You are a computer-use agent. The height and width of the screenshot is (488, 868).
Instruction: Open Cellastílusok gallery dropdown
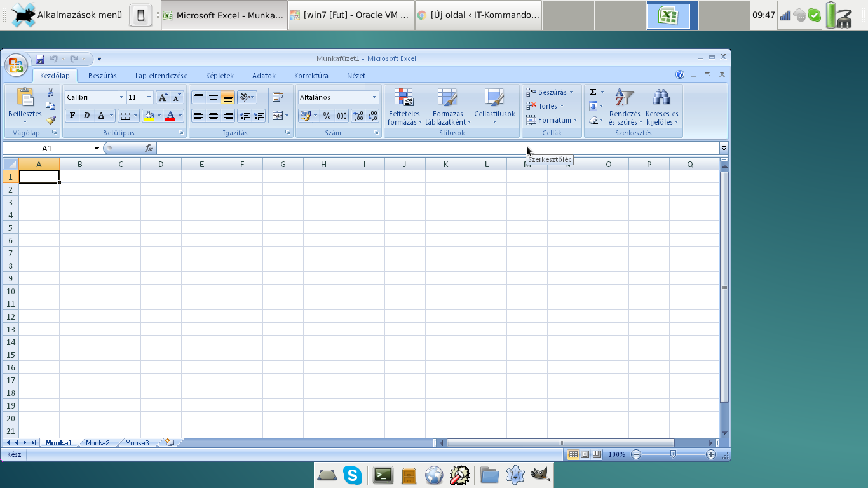pyautogui.click(x=494, y=106)
